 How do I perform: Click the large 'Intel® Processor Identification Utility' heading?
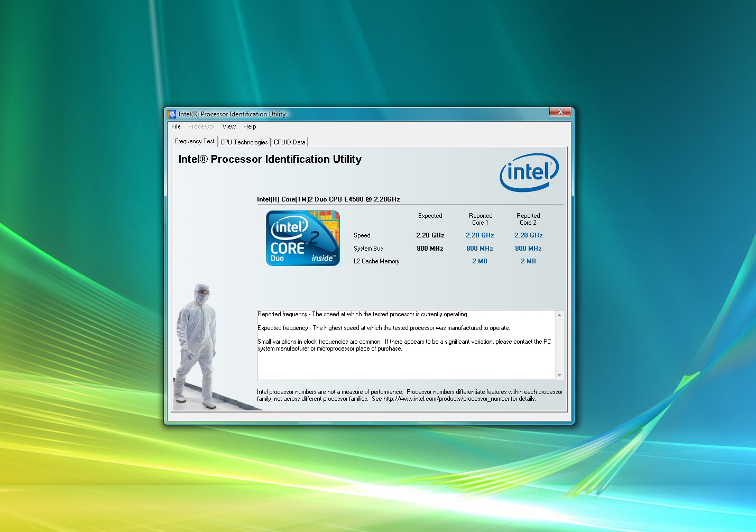click(270, 159)
